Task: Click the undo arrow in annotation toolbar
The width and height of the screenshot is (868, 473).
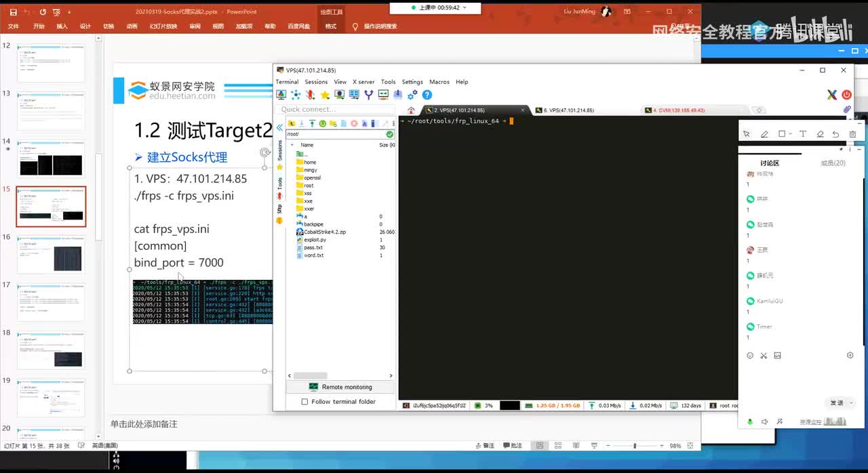Action: pos(835,134)
